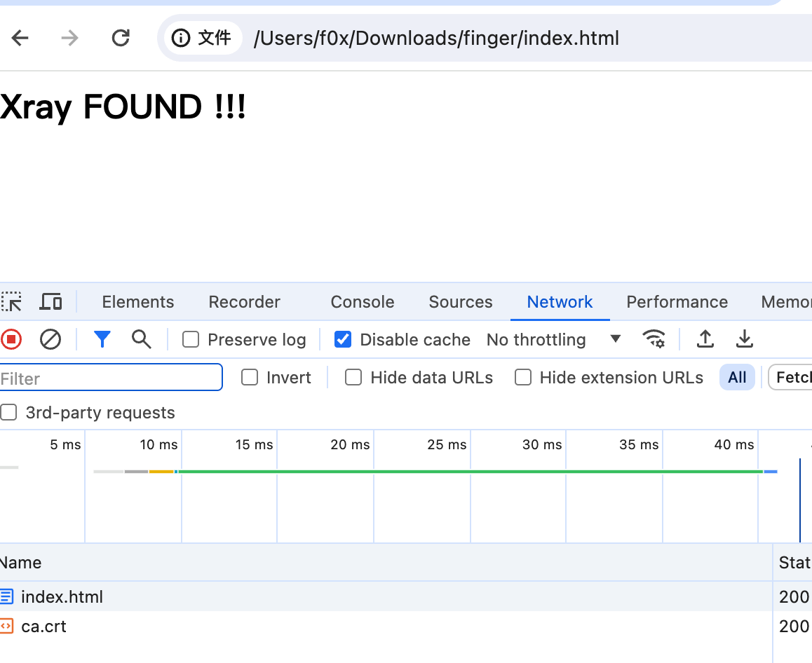Screen dimensions: 812x663
Task: Click the browser back arrow
Action: (x=20, y=38)
